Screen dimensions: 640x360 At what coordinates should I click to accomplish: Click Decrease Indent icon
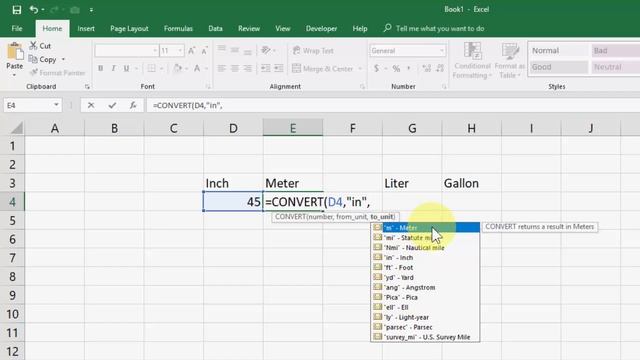click(265, 68)
